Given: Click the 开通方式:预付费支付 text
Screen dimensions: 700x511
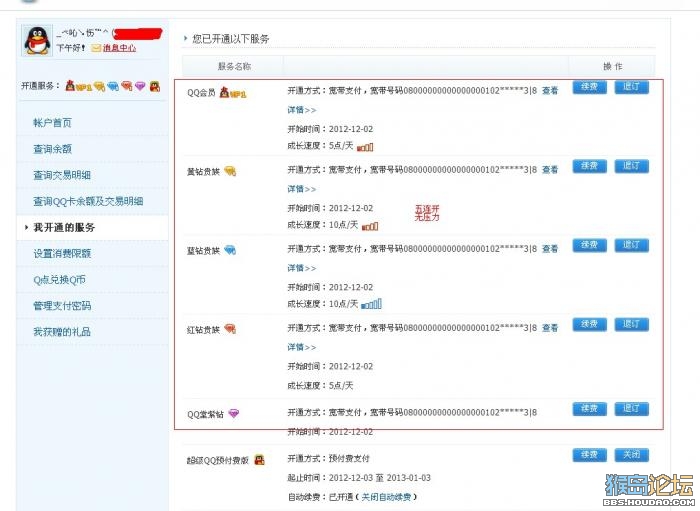Looking at the screenshot, I should coord(328,459).
